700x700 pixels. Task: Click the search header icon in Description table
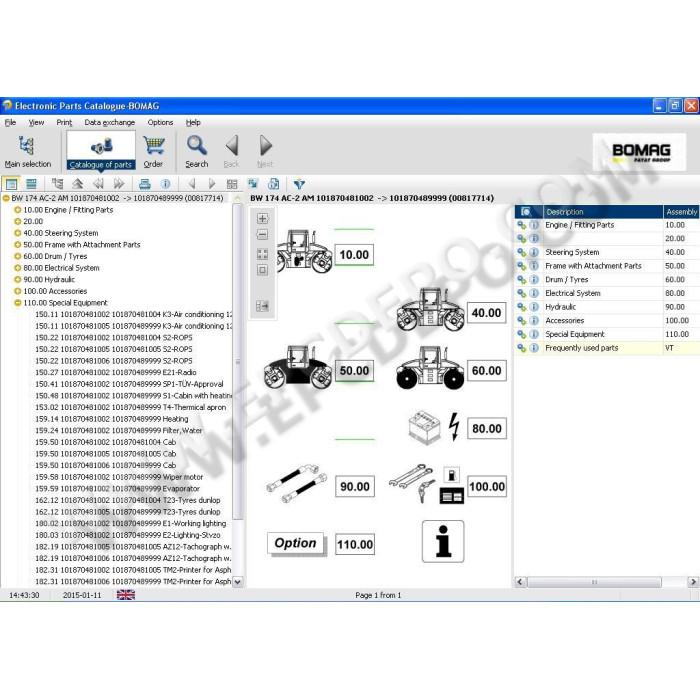tap(526, 212)
